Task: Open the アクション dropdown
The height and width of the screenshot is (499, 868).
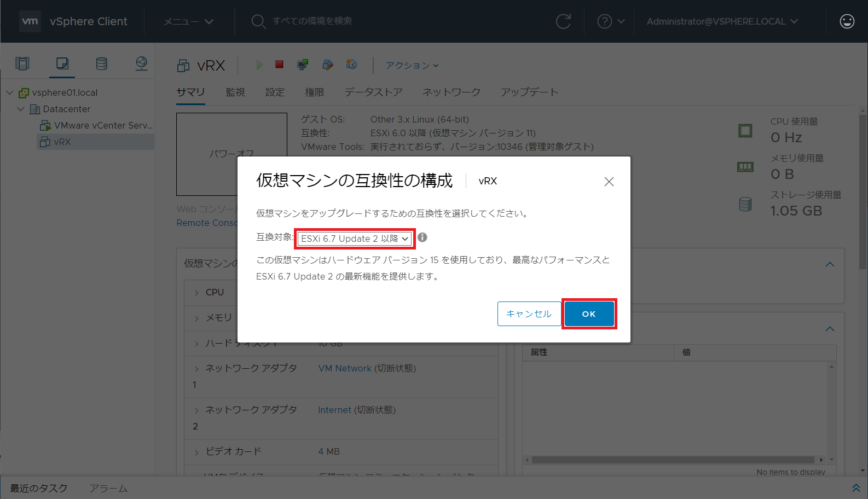Action: coord(412,65)
